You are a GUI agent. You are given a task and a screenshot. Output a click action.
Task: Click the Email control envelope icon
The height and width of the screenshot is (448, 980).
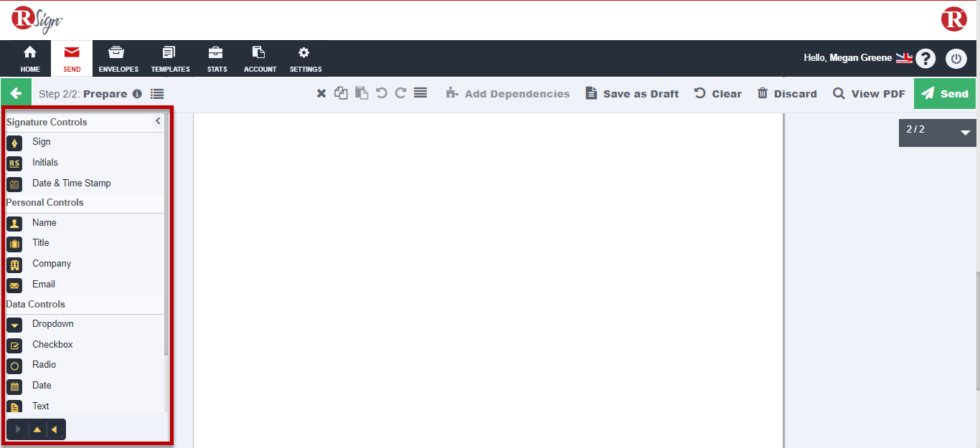[14, 285]
